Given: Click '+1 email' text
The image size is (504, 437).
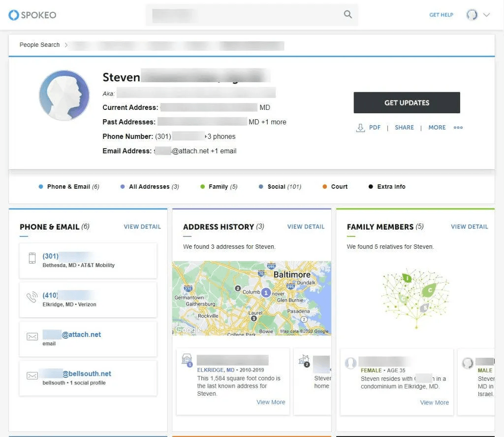Looking at the screenshot, I should 224,151.
